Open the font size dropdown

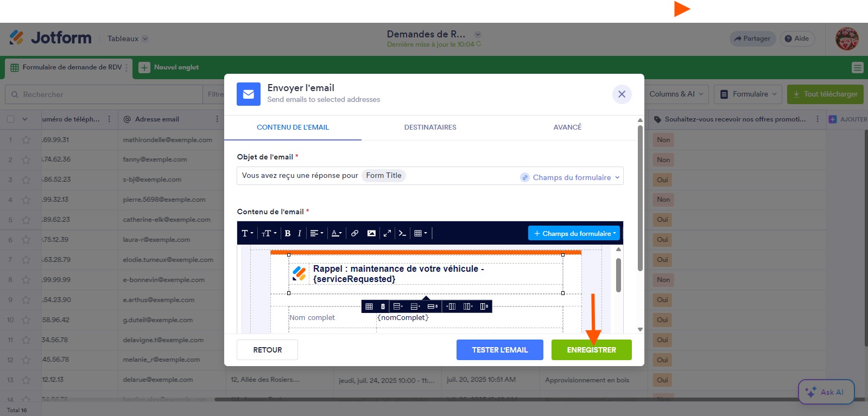pyautogui.click(x=269, y=233)
